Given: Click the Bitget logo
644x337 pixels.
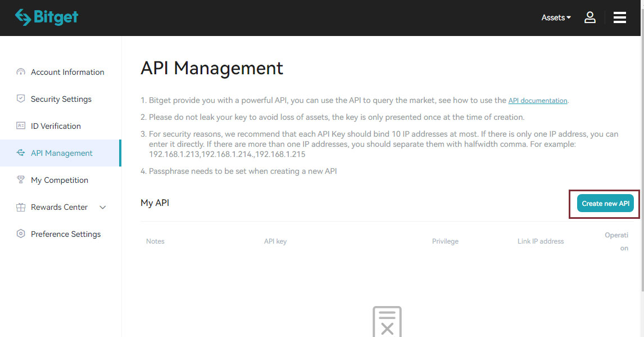Looking at the screenshot, I should (47, 17).
